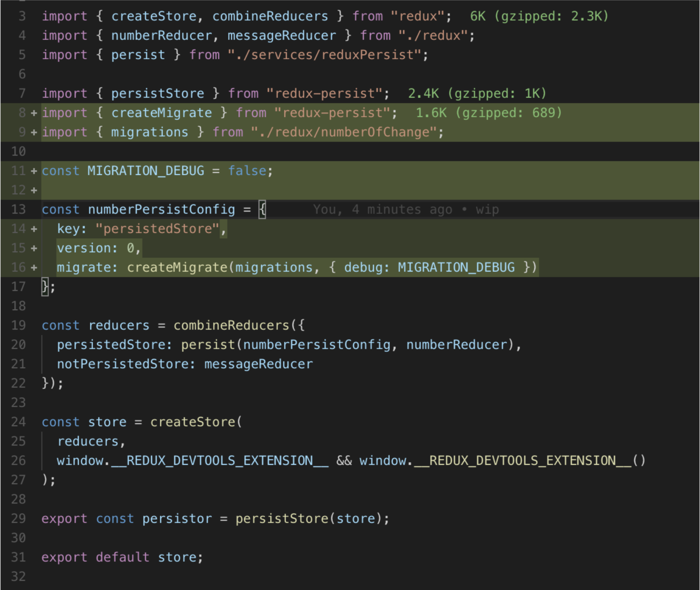Viewport: 700px width, 590px height.
Task: Collapse the createStore arguments block
Action: (x=37, y=422)
